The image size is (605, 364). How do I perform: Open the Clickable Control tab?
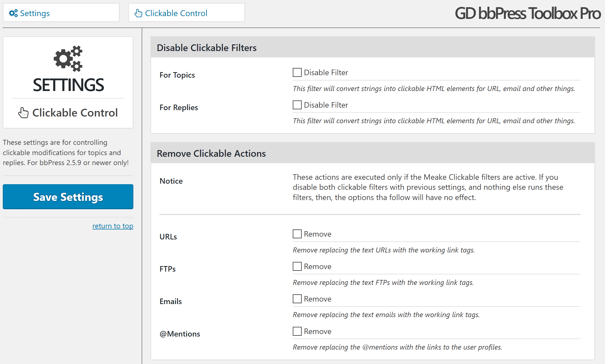[x=187, y=13]
